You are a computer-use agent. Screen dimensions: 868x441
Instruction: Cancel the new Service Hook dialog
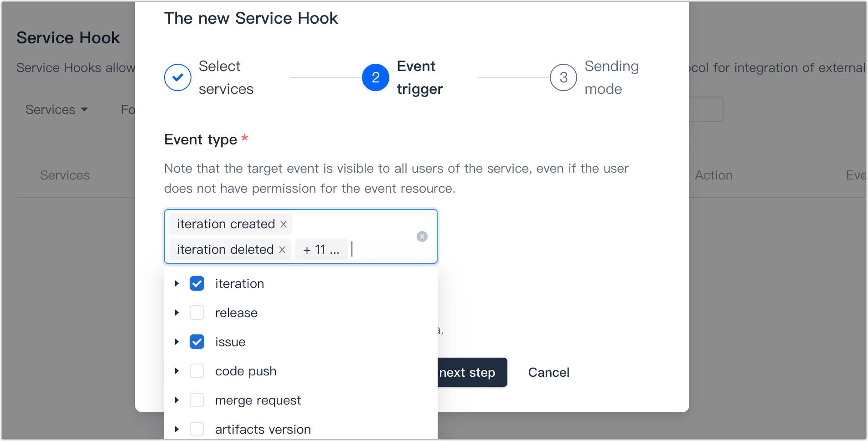pos(548,372)
